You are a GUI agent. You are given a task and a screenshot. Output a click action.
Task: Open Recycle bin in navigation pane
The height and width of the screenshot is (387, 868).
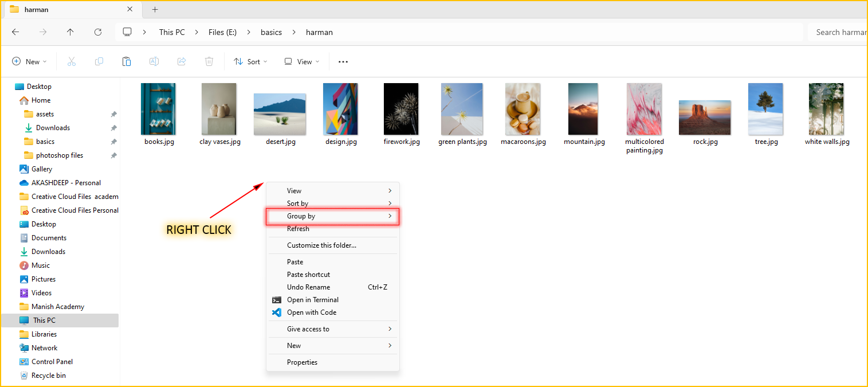pyautogui.click(x=48, y=376)
